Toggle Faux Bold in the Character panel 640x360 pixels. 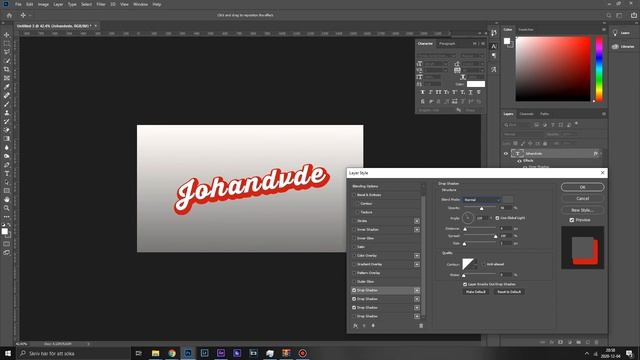click(x=422, y=92)
